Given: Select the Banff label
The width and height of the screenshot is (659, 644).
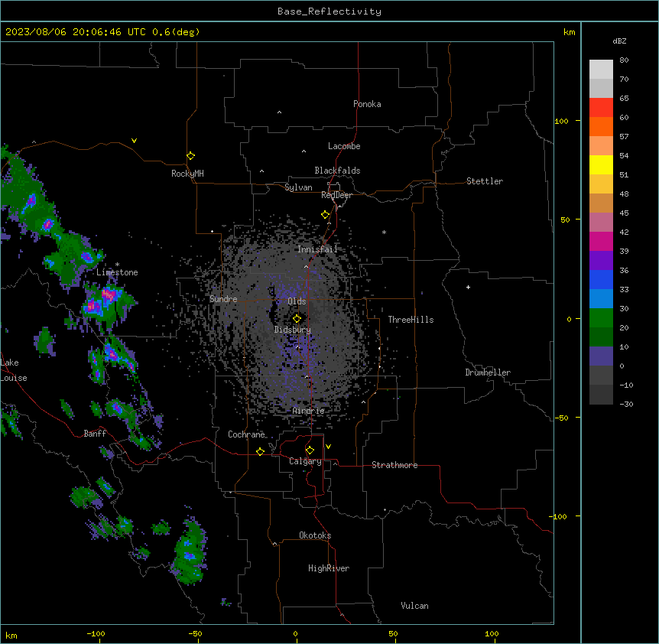Looking at the screenshot, I should (x=95, y=434).
